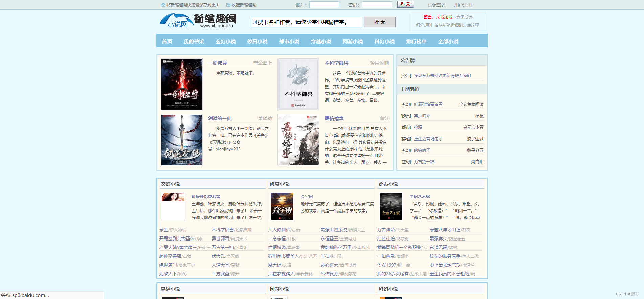
Task: Click the 登录 login button
Action: coord(405,4)
